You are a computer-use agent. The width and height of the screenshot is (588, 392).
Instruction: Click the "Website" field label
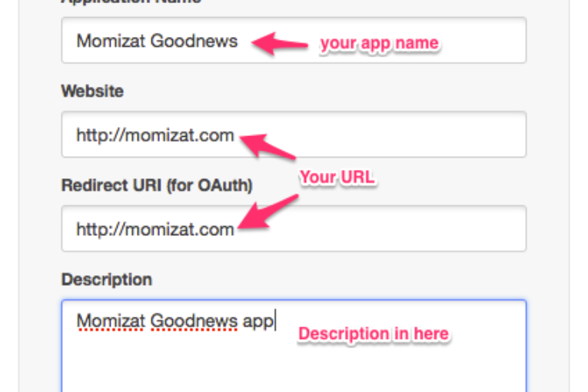tap(92, 91)
